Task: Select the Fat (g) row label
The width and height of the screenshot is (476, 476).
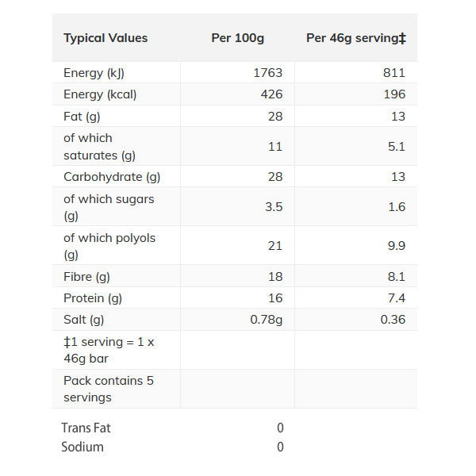Action: pos(83,116)
